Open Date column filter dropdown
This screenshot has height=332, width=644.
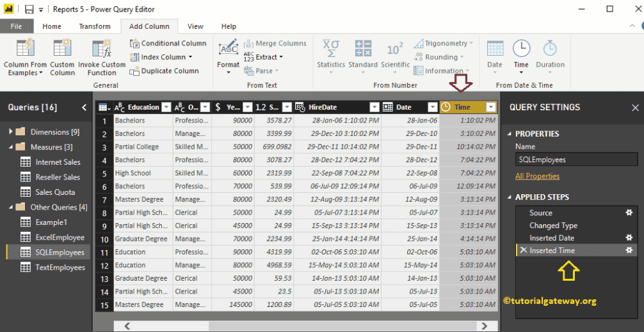tap(433, 108)
